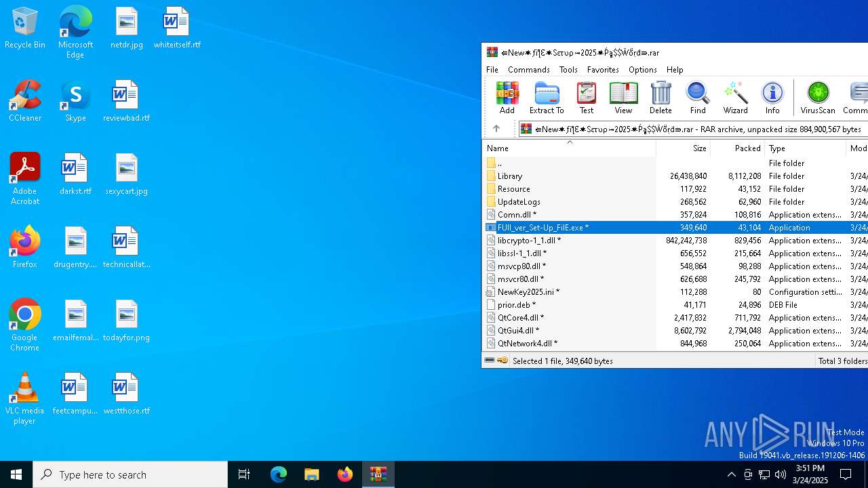Select QtGui4.dll file
This screenshot has height=488, width=868.
tap(675, 331)
